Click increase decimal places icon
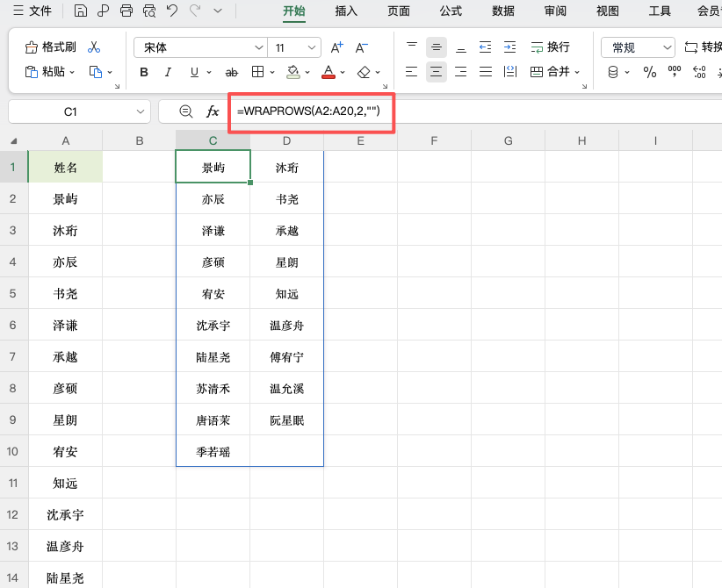This screenshot has width=722, height=588. tap(699, 72)
